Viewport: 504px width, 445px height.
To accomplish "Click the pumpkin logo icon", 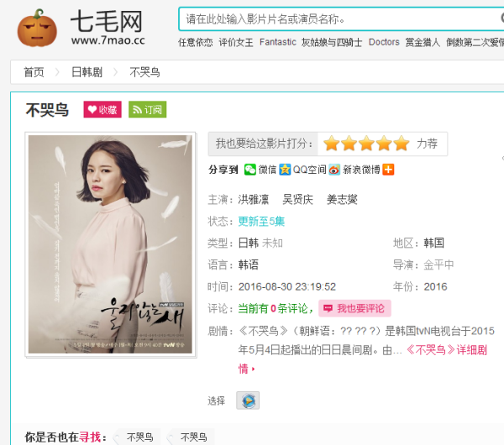I will click(x=37, y=29).
